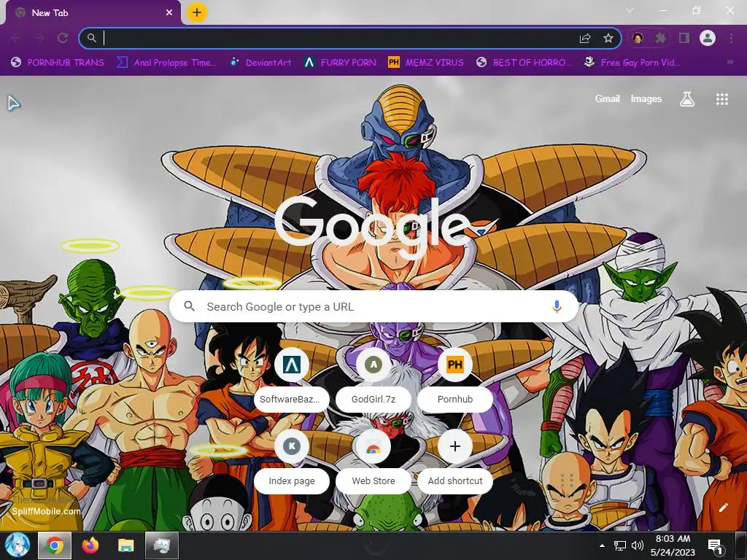
Task: Toggle the browser side panel
Action: [x=684, y=38]
